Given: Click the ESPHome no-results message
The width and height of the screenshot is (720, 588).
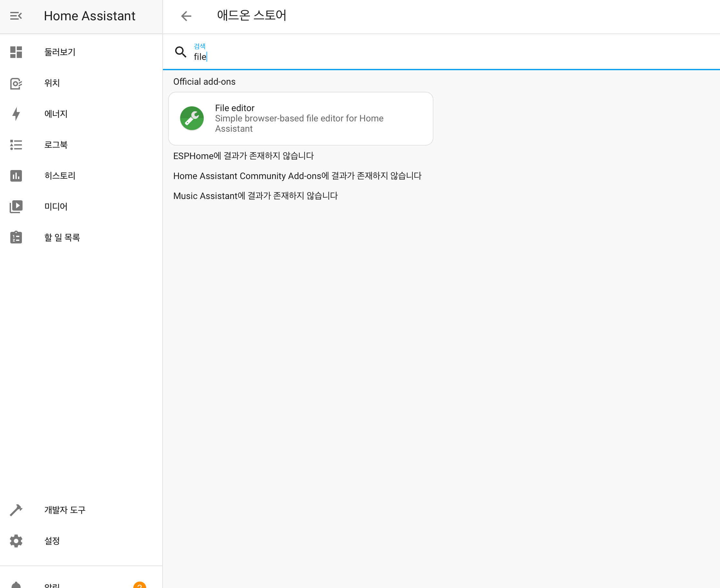Looking at the screenshot, I should [x=243, y=156].
